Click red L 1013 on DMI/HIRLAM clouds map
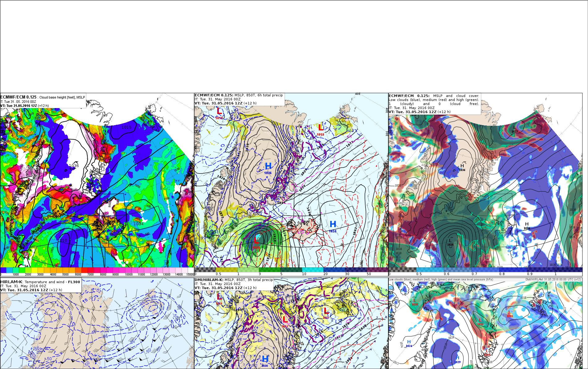 (487, 353)
